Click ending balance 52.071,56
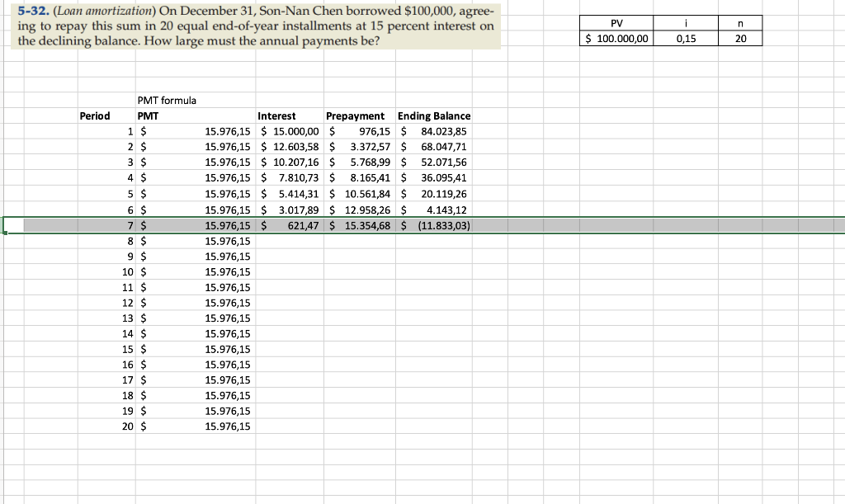The width and height of the screenshot is (845, 504). (x=434, y=163)
